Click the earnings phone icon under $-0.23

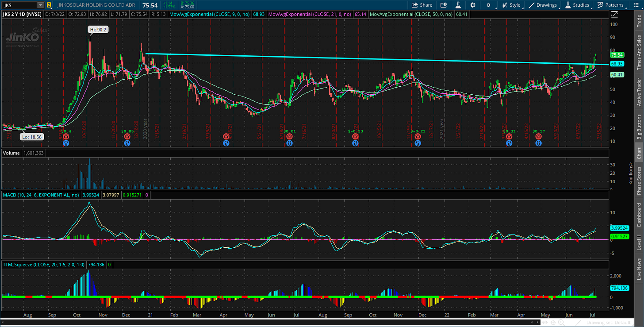tap(355, 137)
